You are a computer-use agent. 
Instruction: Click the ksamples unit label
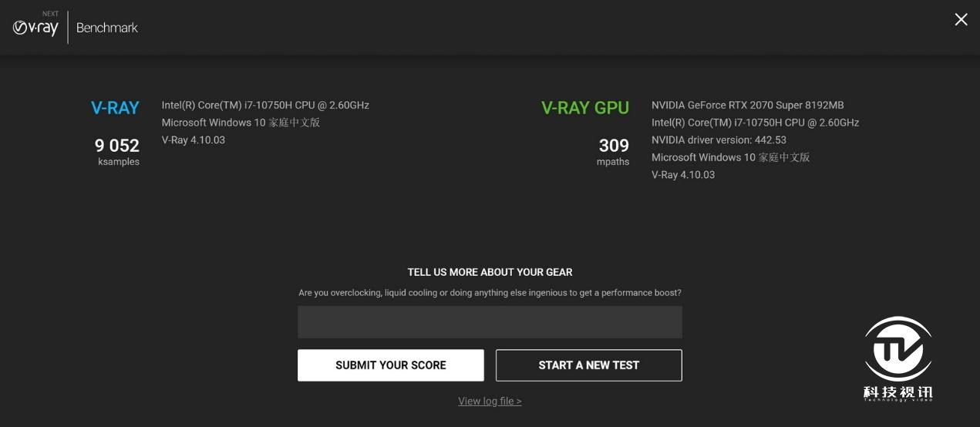click(119, 162)
